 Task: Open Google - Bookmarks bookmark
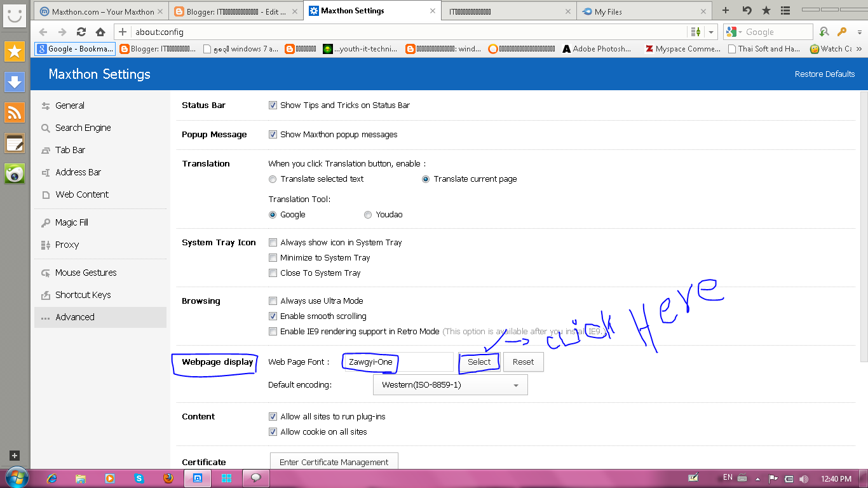click(75, 49)
